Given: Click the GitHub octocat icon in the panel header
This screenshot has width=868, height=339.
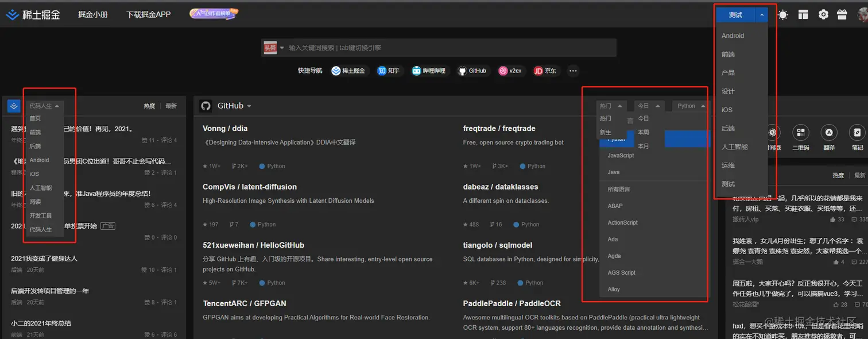Looking at the screenshot, I should click(x=206, y=106).
